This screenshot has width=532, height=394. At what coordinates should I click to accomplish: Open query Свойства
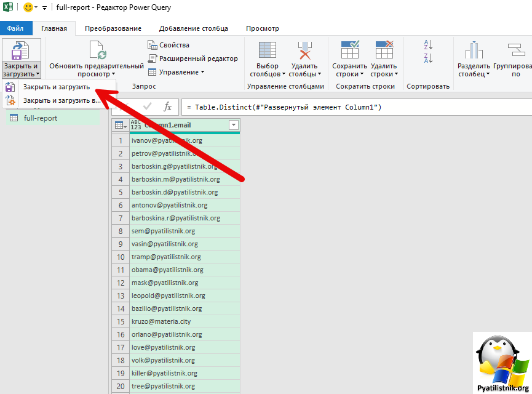[169, 45]
